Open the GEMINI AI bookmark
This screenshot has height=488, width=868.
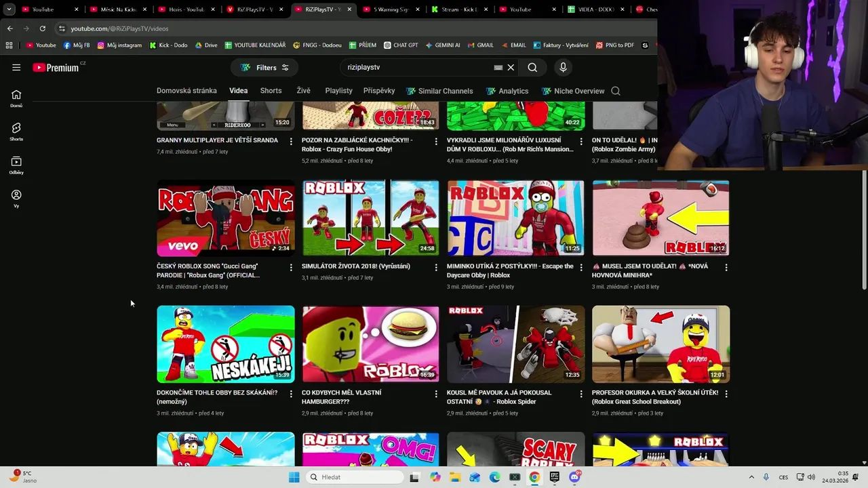(x=442, y=45)
